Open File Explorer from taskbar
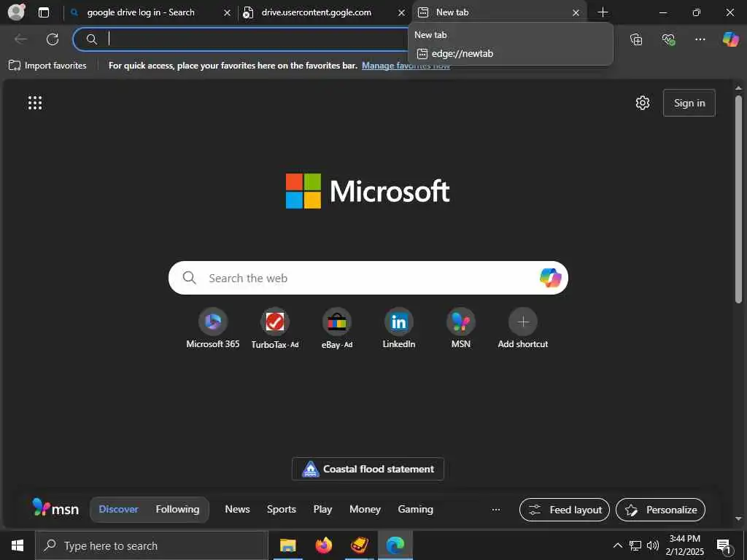 click(x=287, y=545)
